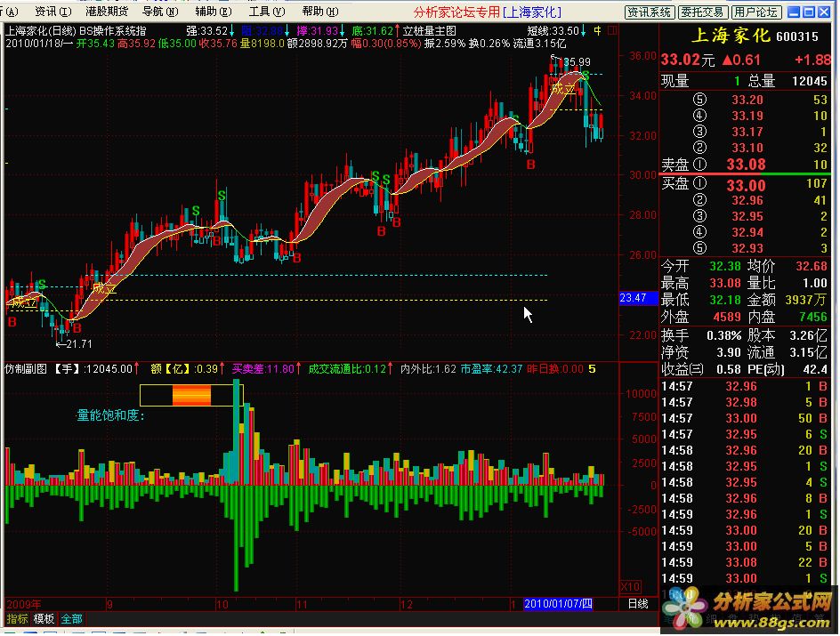Image resolution: width=840 pixels, height=636 pixels.
Task: Open the 港股期货 menu
Action: 107,12
